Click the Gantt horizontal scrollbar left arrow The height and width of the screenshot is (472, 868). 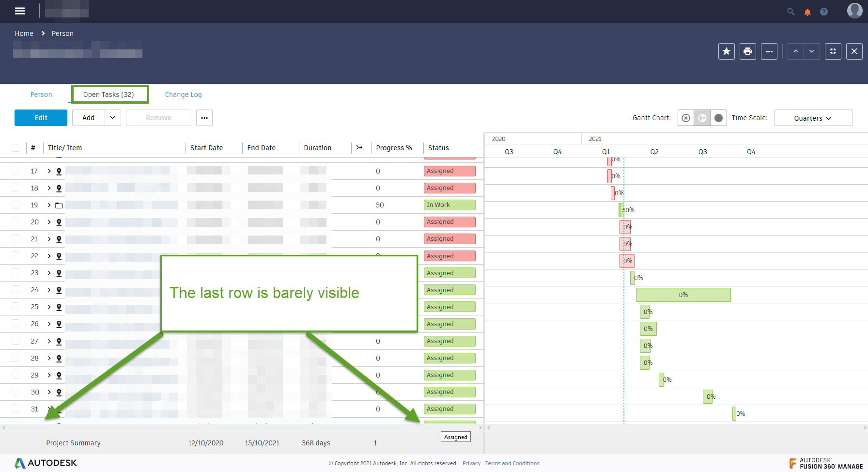pyautogui.click(x=489, y=427)
